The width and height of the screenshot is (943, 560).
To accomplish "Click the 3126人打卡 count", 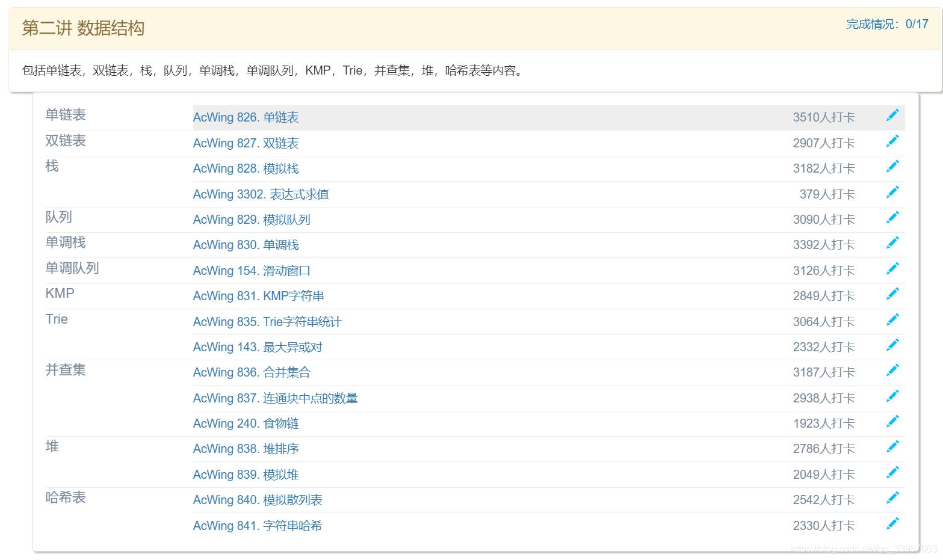I will (824, 271).
